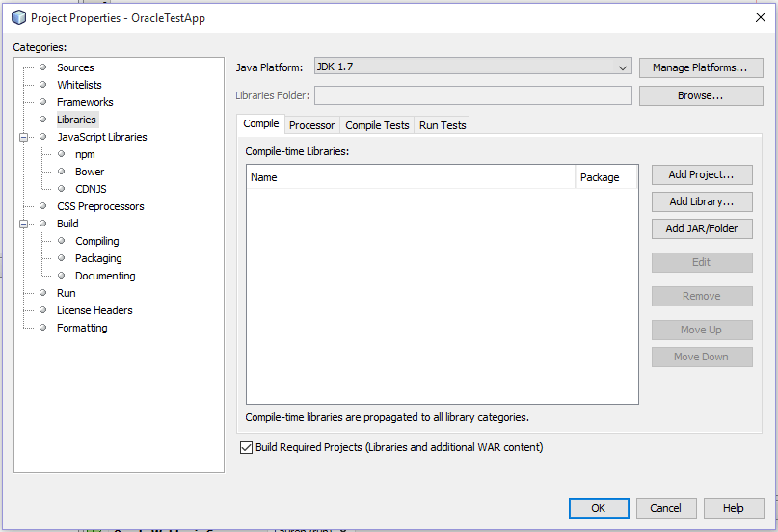778x532 pixels.
Task: Open the Java Platform dropdown
Action: coord(472,67)
